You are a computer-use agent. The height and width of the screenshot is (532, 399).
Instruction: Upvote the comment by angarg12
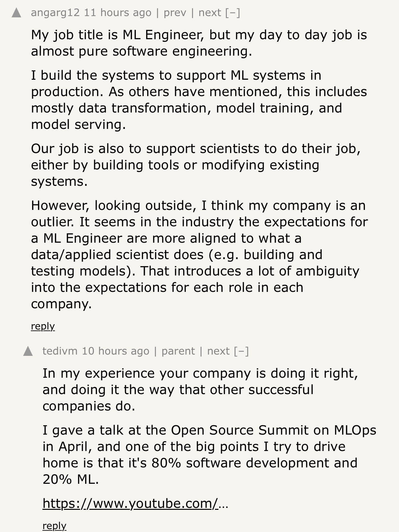coord(16,13)
